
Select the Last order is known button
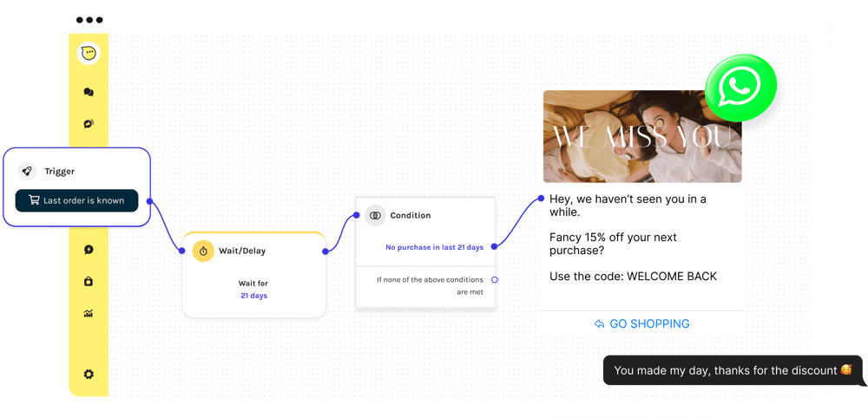(x=76, y=200)
